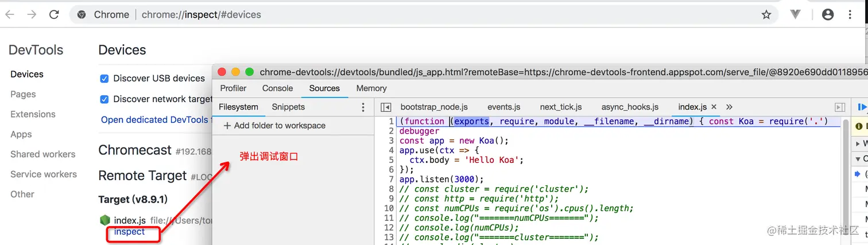Resume script execution button
This screenshot has height=245, width=868.
(862, 107)
